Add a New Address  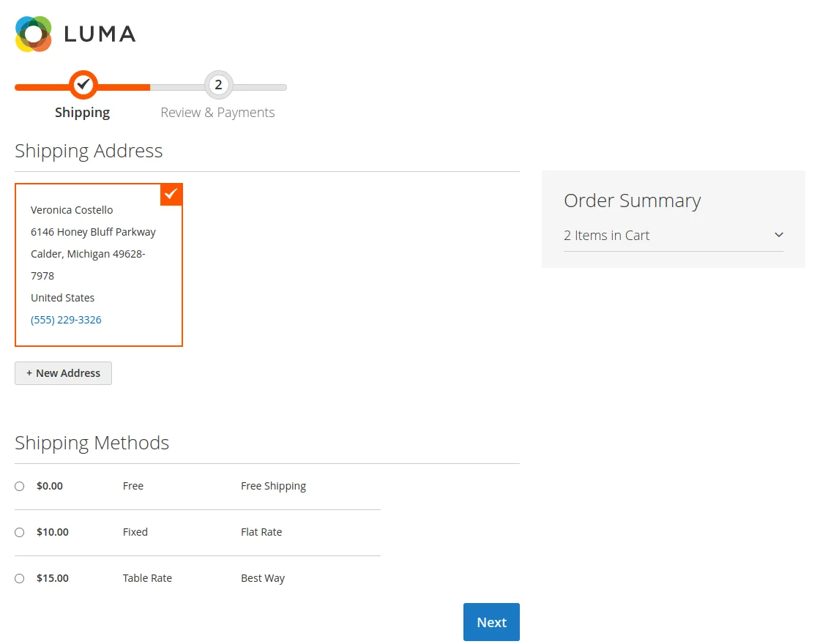point(63,372)
